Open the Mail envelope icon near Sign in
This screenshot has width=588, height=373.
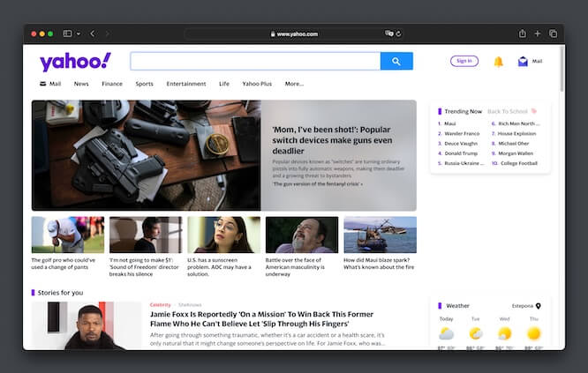tap(523, 62)
